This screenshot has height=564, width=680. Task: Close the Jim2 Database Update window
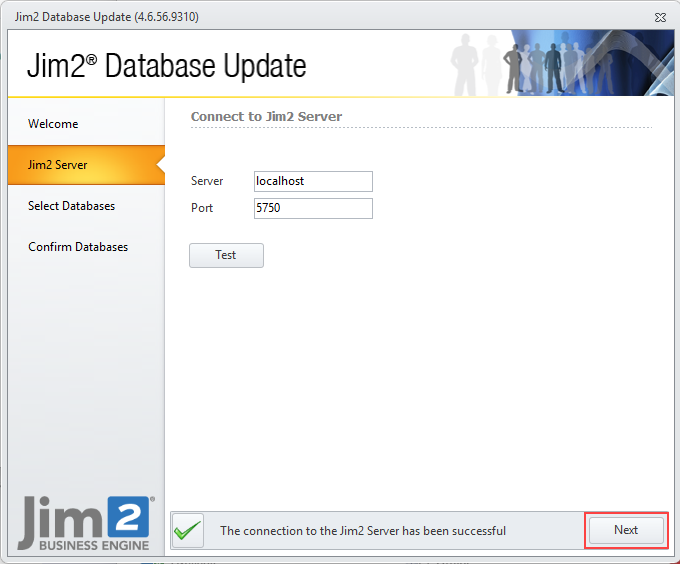click(660, 17)
